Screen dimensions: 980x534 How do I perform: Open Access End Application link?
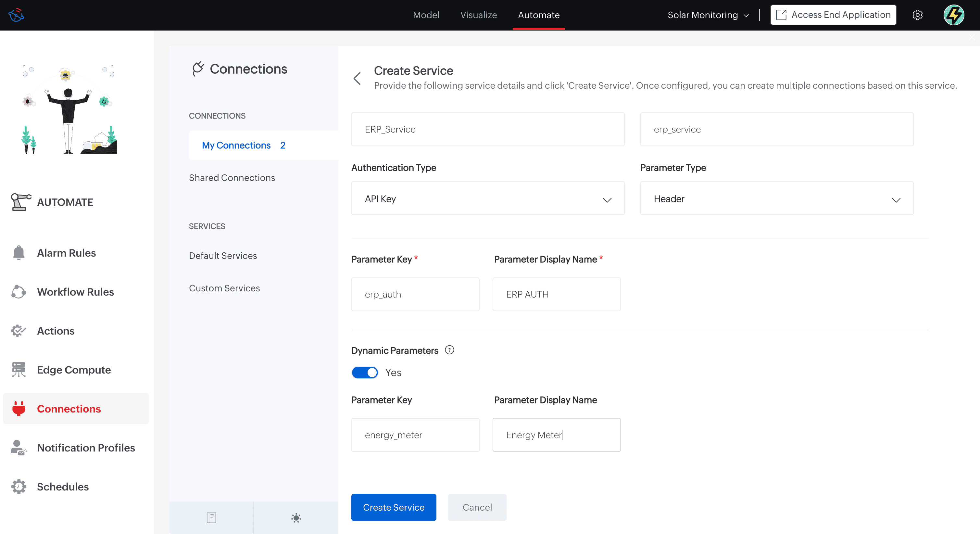833,15
